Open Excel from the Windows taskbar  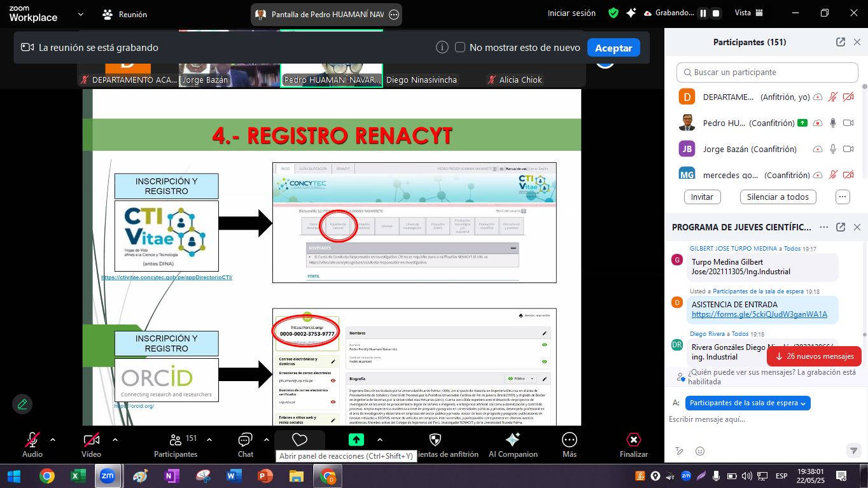pyautogui.click(x=78, y=476)
